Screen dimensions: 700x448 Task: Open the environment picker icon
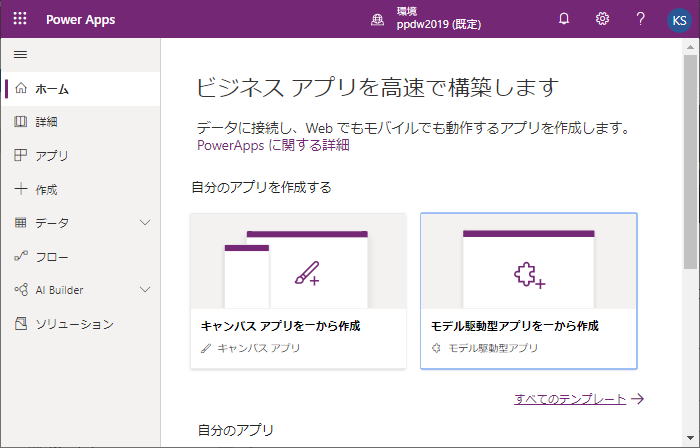pos(377,20)
